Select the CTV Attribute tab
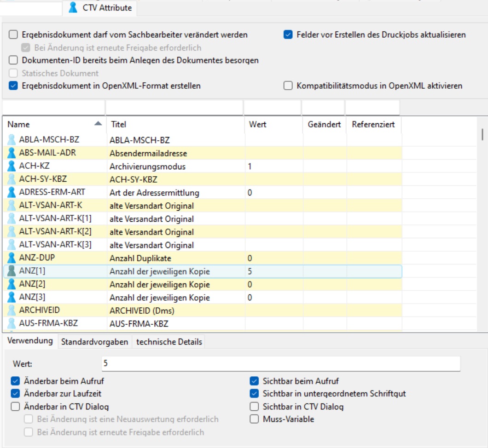Image resolution: width=488 pixels, height=448 pixels. tap(101, 8)
